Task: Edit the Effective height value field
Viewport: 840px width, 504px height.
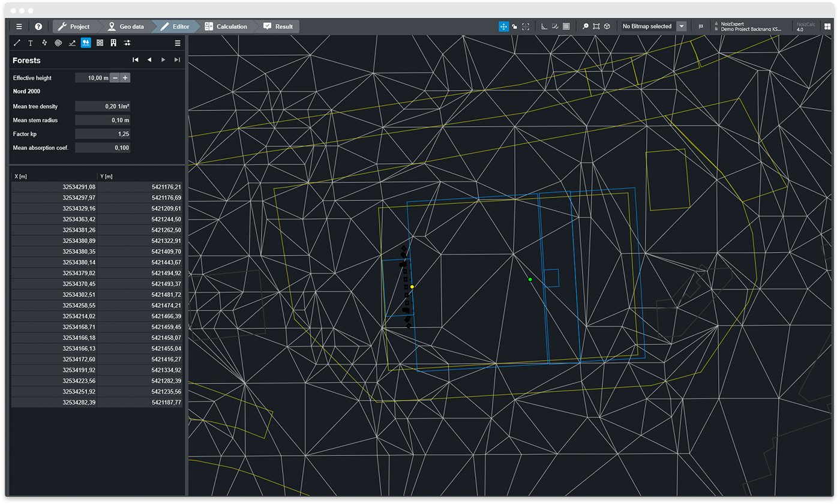Action: pyautogui.click(x=92, y=78)
